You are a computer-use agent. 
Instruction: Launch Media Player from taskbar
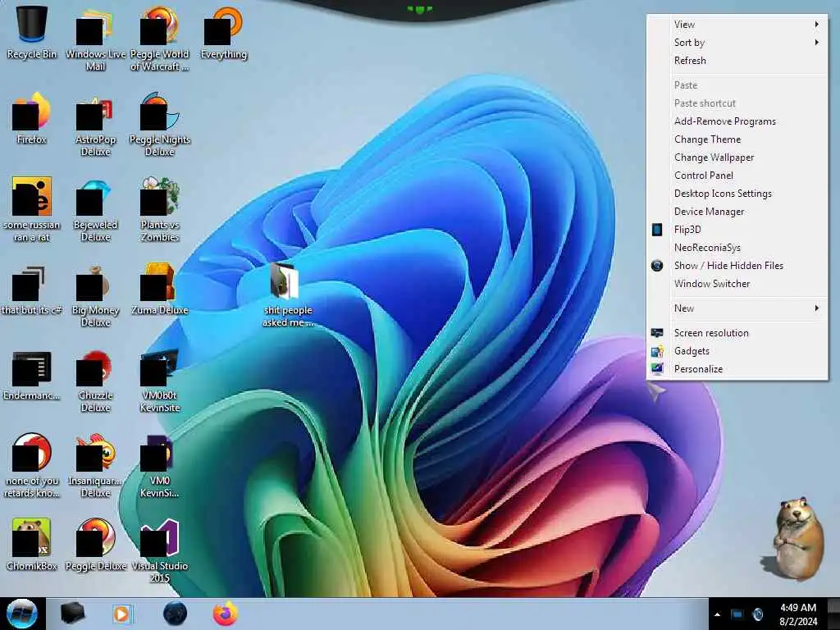(122, 614)
